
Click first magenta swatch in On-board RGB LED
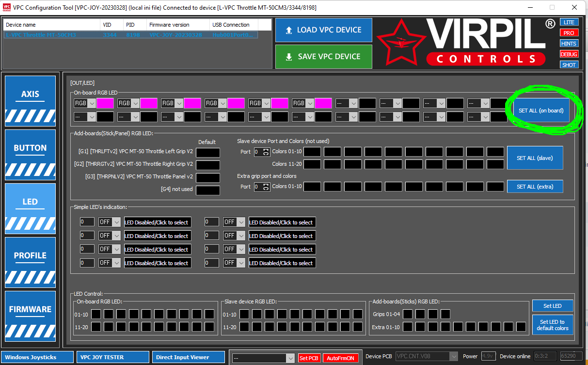click(105, 103)
